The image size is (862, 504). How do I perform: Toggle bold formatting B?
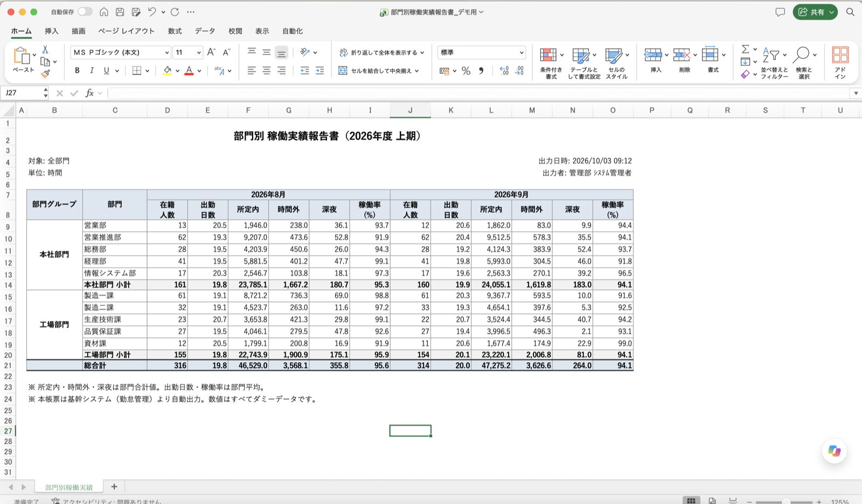[77, 71]
